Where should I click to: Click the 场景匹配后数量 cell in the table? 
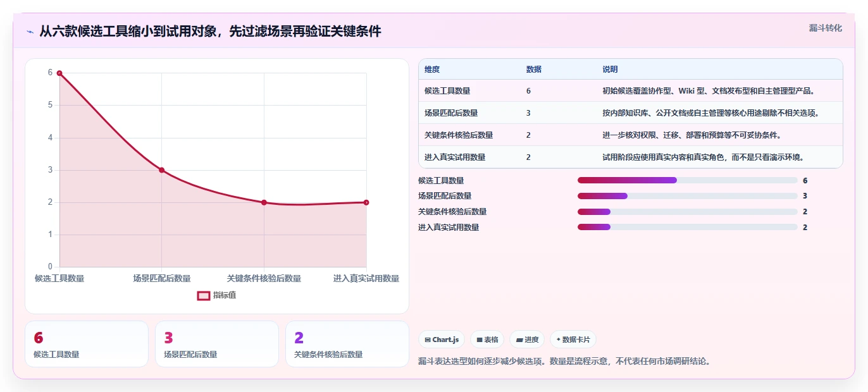[x=451, y=113]
